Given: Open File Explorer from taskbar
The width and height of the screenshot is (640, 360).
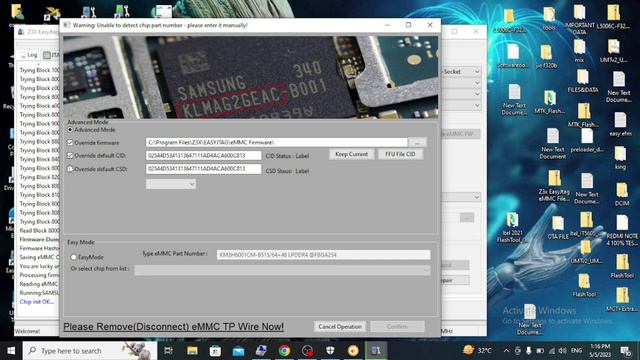Looking at the screenshot, I should (192, 351).
